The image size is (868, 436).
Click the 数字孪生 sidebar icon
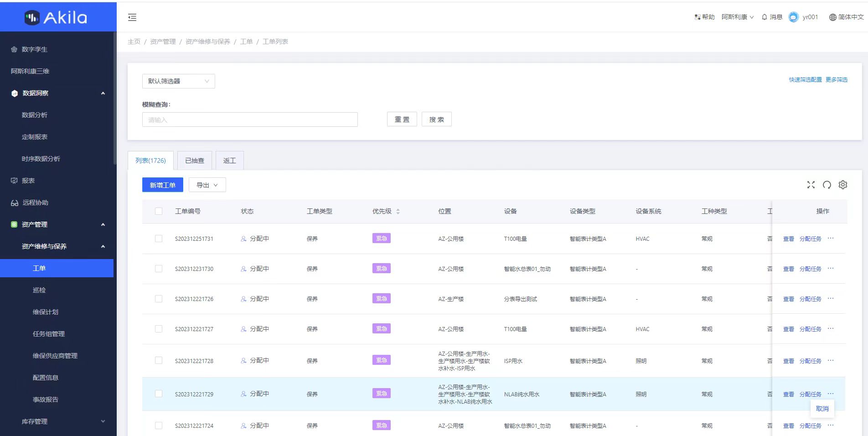click(x=14, y=49)
